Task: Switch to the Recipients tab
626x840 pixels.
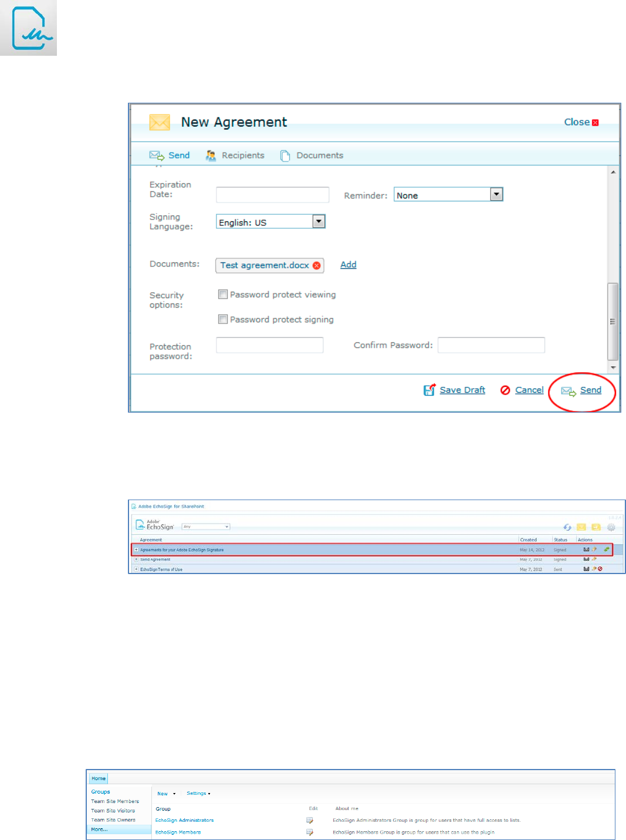Action: (235, 155)
